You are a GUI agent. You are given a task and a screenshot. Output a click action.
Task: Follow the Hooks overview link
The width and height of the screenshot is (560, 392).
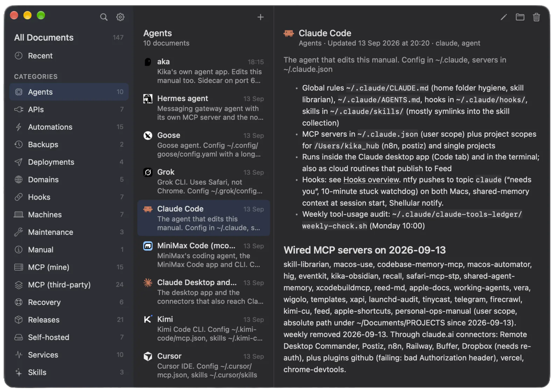pyautogui.click(x=371, y=180)
